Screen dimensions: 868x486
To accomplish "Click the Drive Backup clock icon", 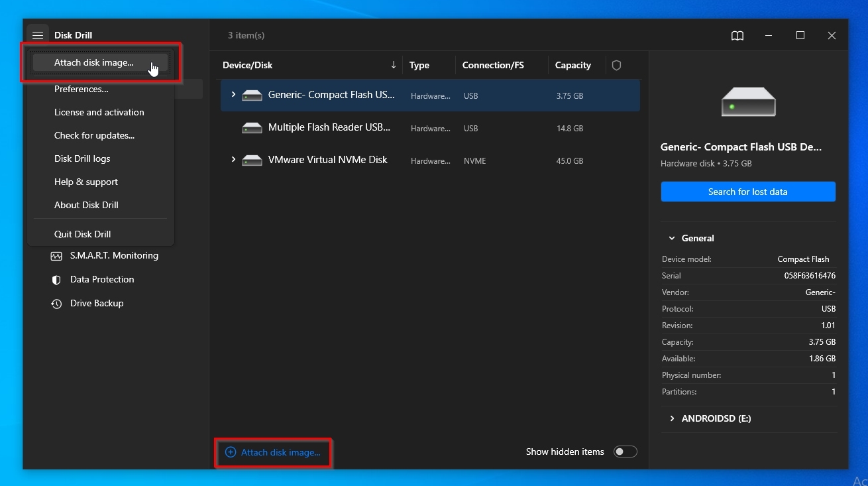I will [56, 304].
